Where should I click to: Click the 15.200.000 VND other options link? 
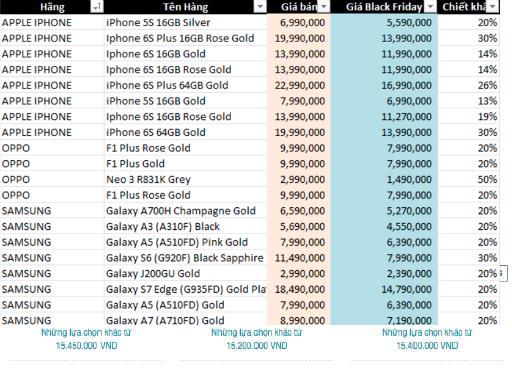tap(257, 339)
